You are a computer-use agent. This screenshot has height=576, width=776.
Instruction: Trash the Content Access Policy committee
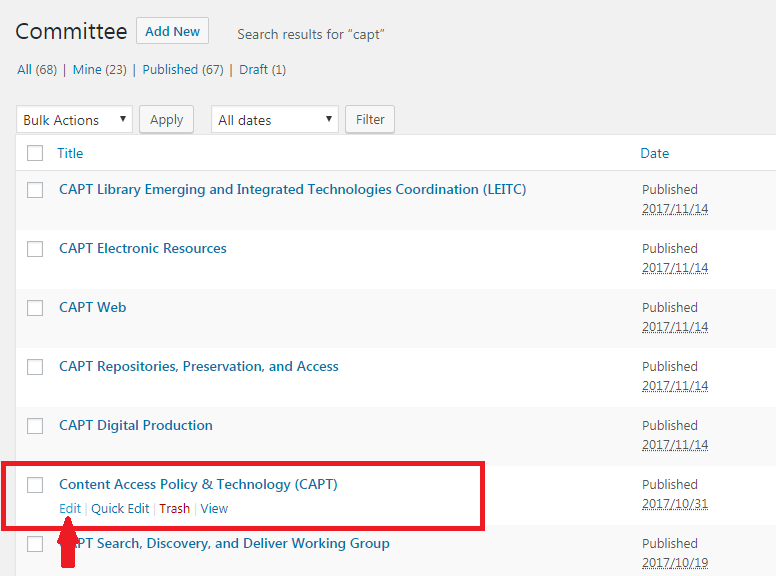[x=174, y=508]
